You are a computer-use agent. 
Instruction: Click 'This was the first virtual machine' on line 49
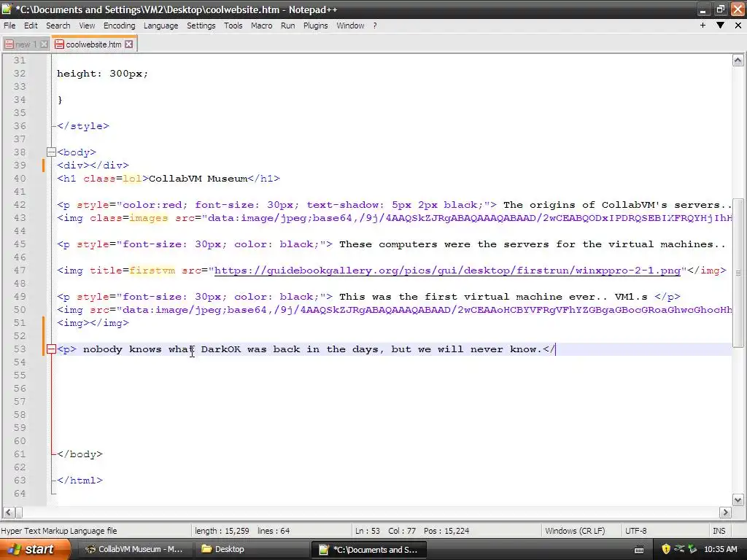click(451, 297)
